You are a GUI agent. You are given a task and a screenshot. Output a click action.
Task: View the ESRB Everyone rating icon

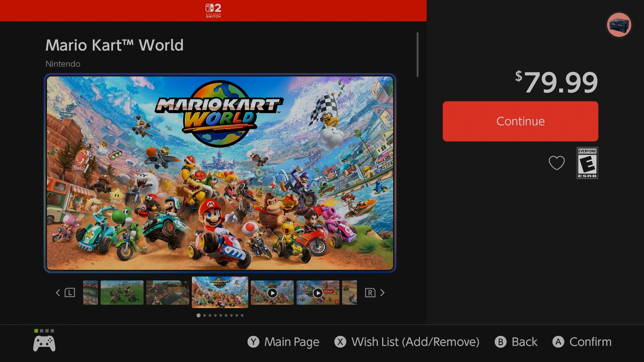point(587,163)
